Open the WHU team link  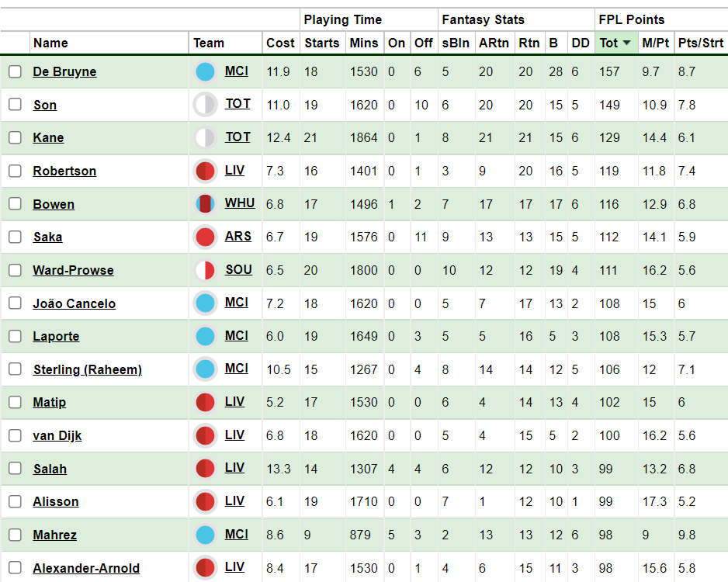point(240,203)
